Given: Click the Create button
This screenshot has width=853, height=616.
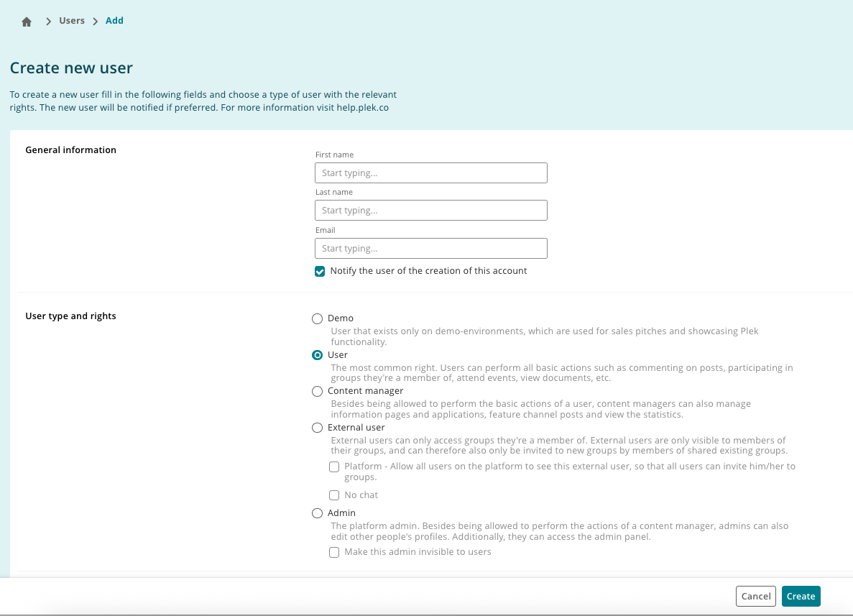Looking at the screenshot, I should (801, 597).
